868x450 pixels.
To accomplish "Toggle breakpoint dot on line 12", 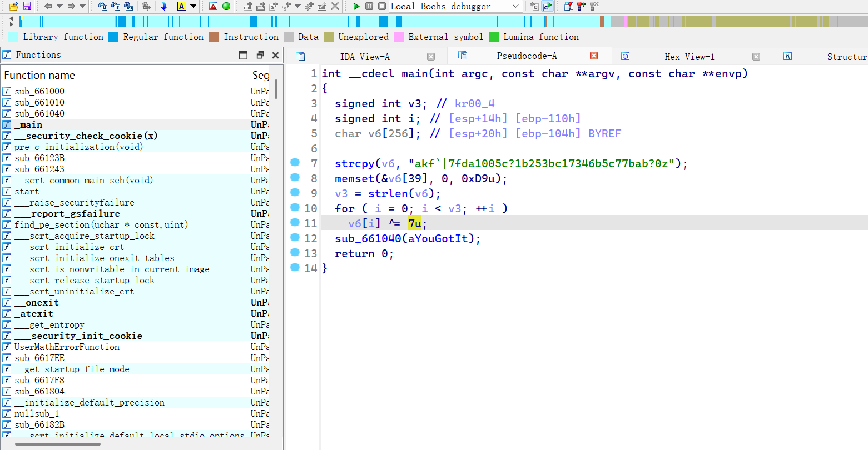I will pyautogui.click(x=295, y=237).
